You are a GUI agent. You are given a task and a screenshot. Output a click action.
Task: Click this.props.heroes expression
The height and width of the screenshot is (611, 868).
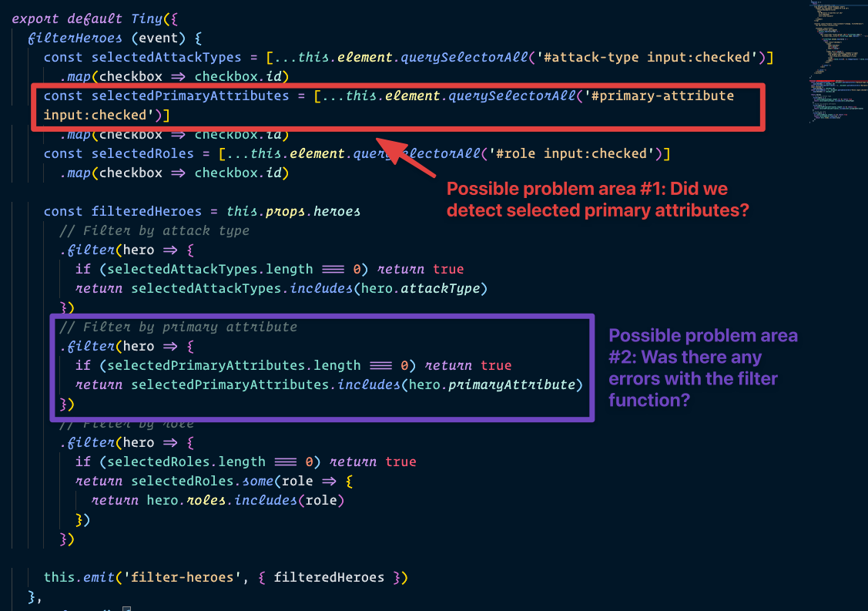[x=293, y=211]
